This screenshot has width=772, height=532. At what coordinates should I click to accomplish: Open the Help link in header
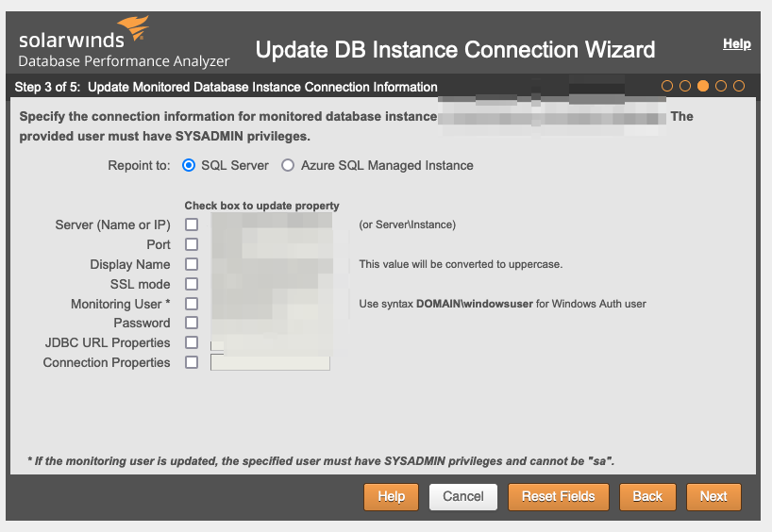(736, 43)
